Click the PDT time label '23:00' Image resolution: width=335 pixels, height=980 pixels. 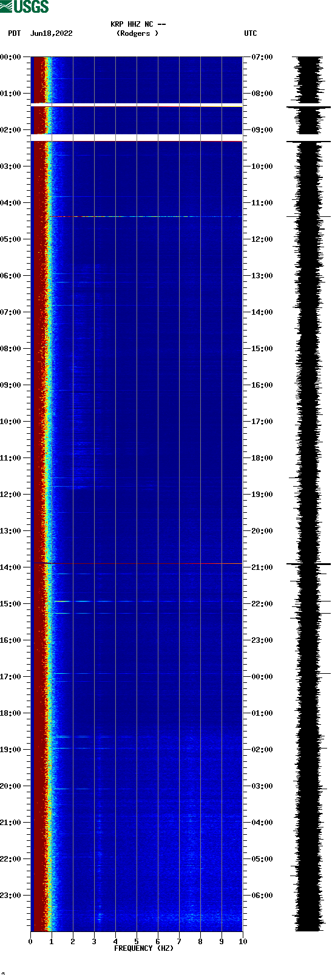10,896
